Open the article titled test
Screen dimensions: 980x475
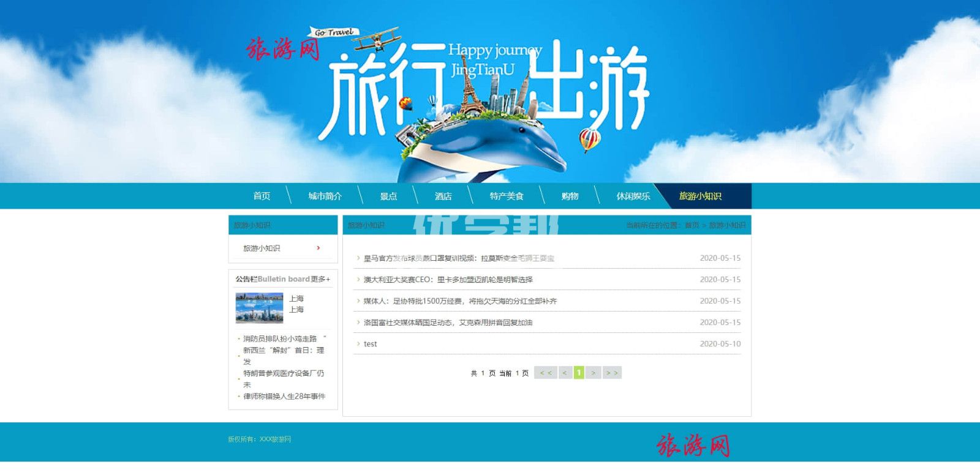point(370,344)
